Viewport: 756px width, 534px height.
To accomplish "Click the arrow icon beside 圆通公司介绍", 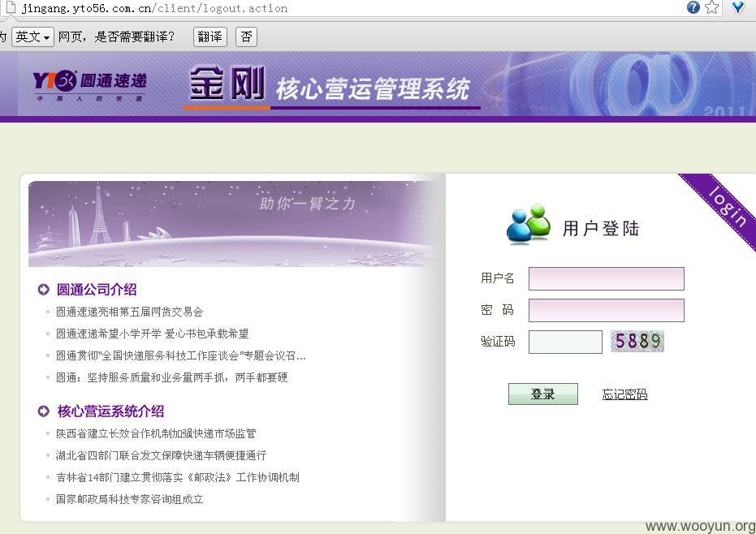I will tap(43, 289).
